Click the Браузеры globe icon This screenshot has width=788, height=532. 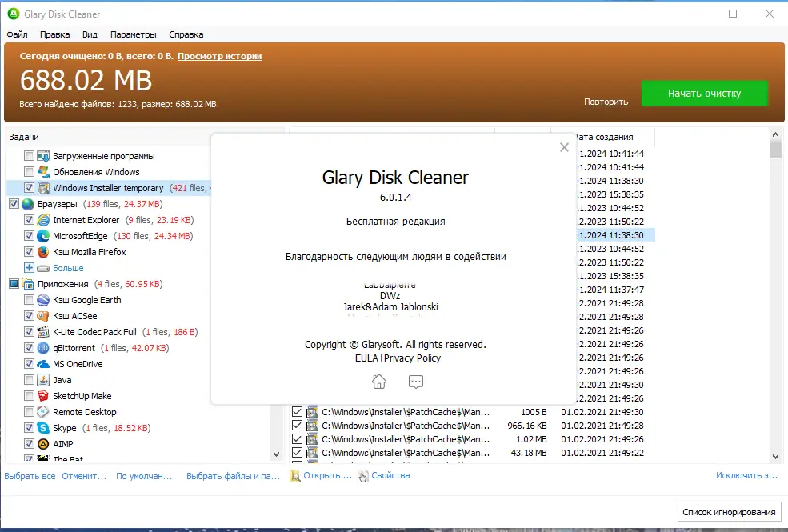28,204
